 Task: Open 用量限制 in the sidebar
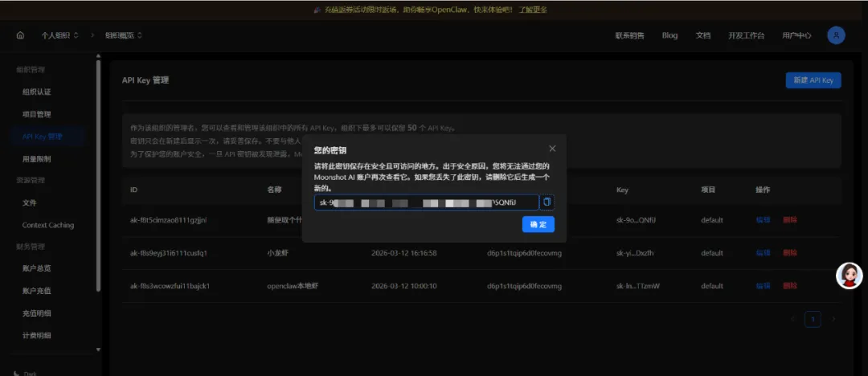(36, 159)
